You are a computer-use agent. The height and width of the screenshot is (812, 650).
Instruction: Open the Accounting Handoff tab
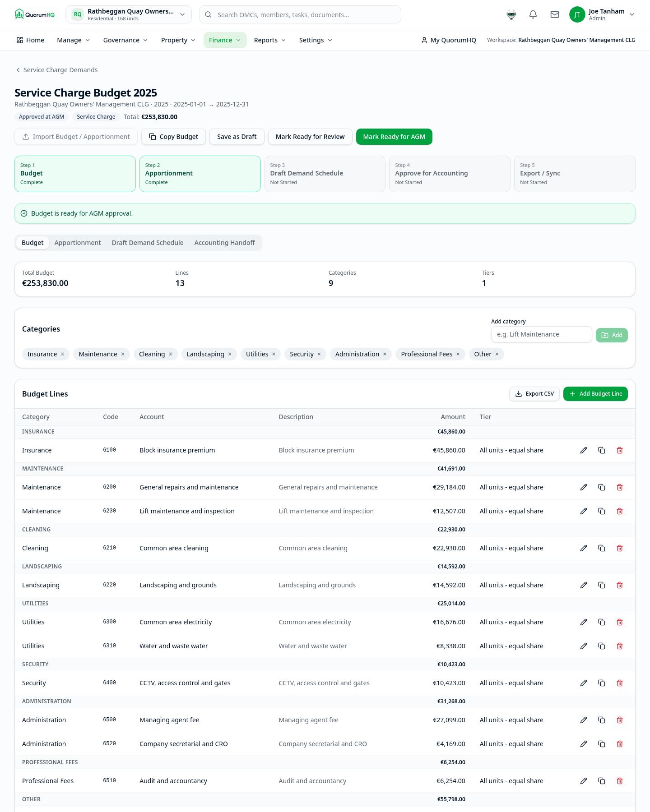point(225,243)
